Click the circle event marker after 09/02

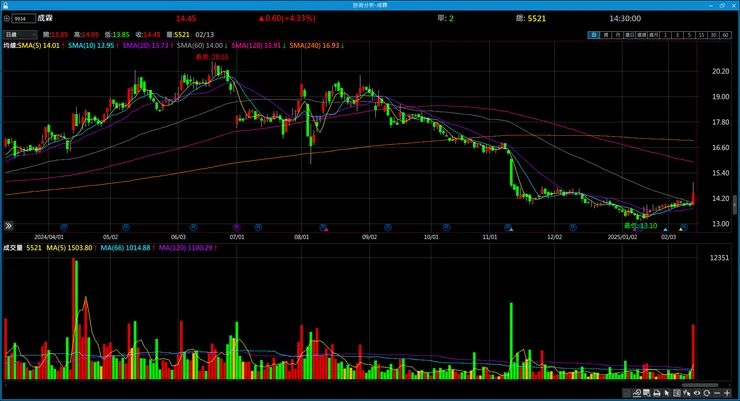click(387, 227)
